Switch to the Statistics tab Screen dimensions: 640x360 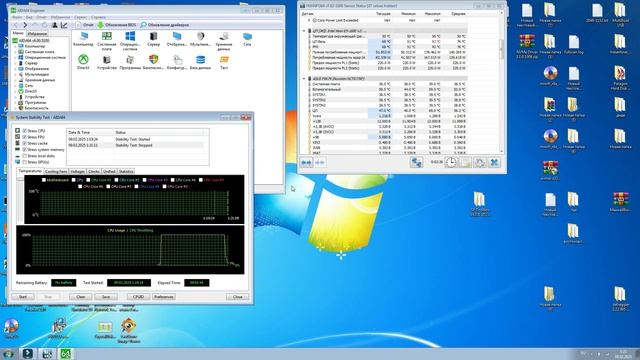[126, 171]
